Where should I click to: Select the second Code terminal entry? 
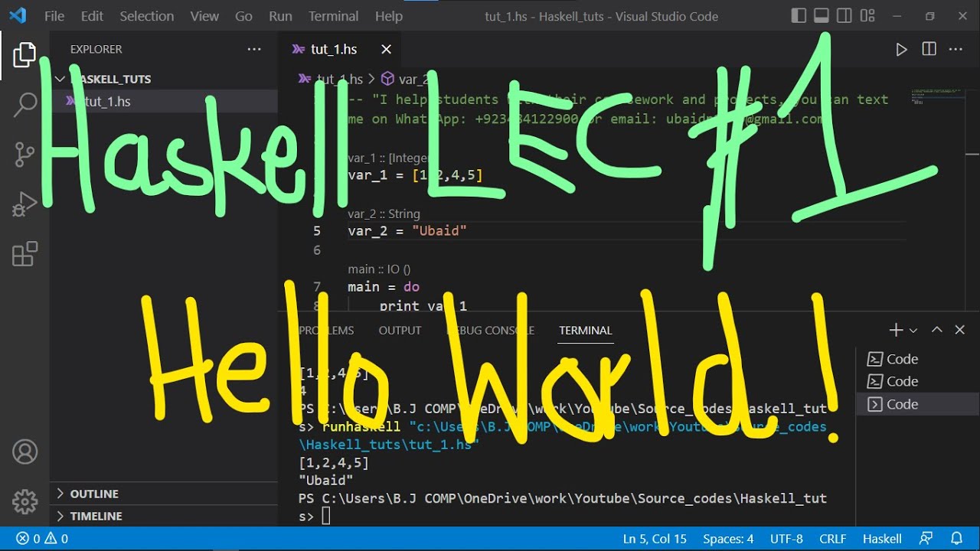[x=918, y=381]
